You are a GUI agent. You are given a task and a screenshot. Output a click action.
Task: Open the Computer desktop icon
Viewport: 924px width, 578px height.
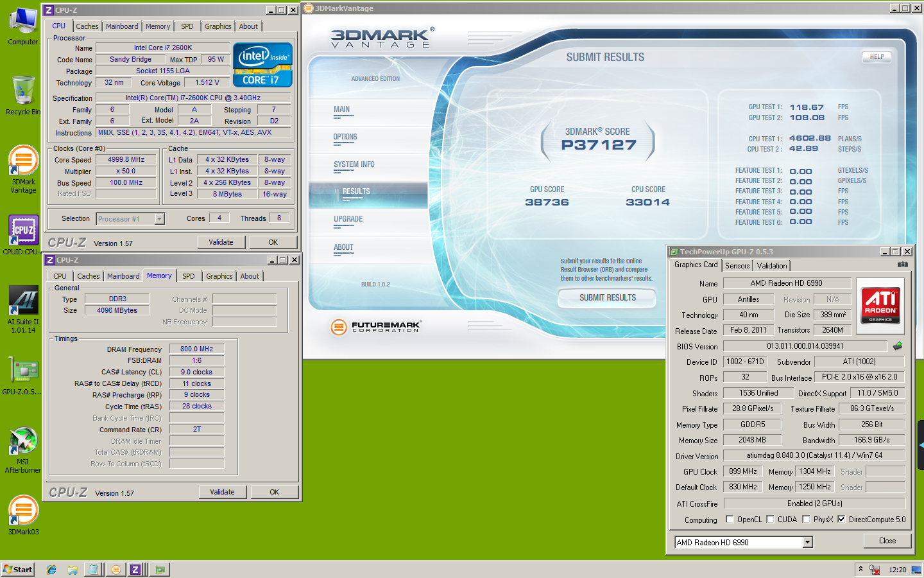tap(23, 26)
